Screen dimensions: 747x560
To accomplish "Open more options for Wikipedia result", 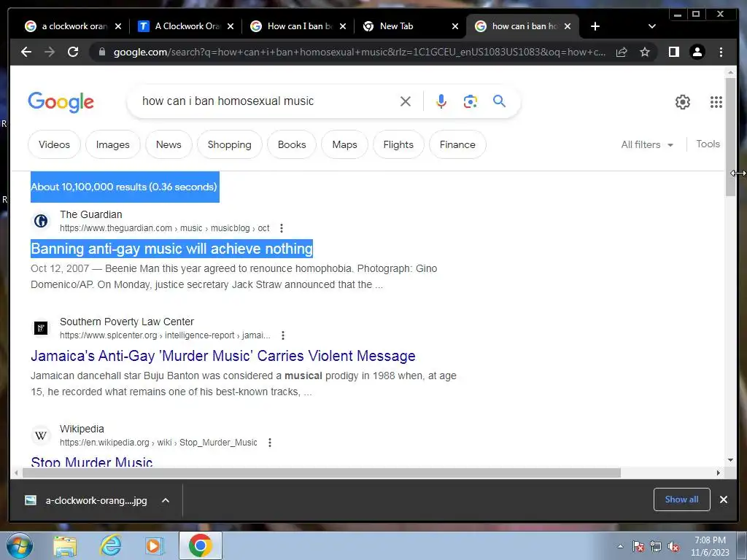I will click(270, 443).
